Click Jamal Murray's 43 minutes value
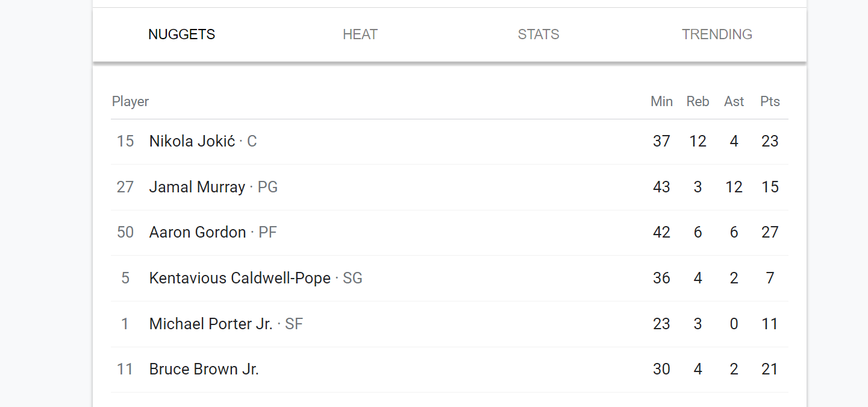Viewport: 868px width, 407px height. pyautogui.click(x=661, y=187)
